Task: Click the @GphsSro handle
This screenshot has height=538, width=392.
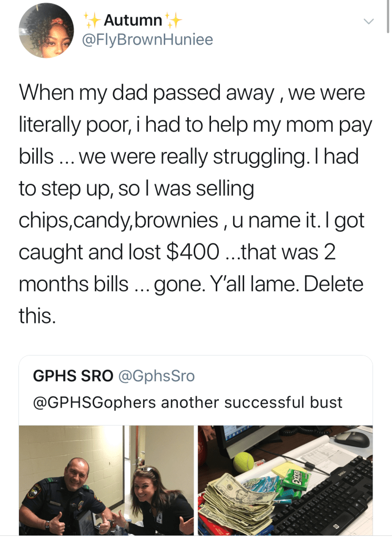Action: click(157, 376)
